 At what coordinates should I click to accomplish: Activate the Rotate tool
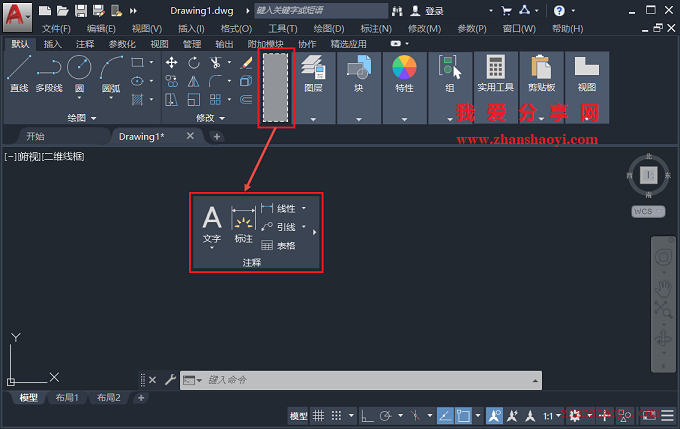pos(194,63)
